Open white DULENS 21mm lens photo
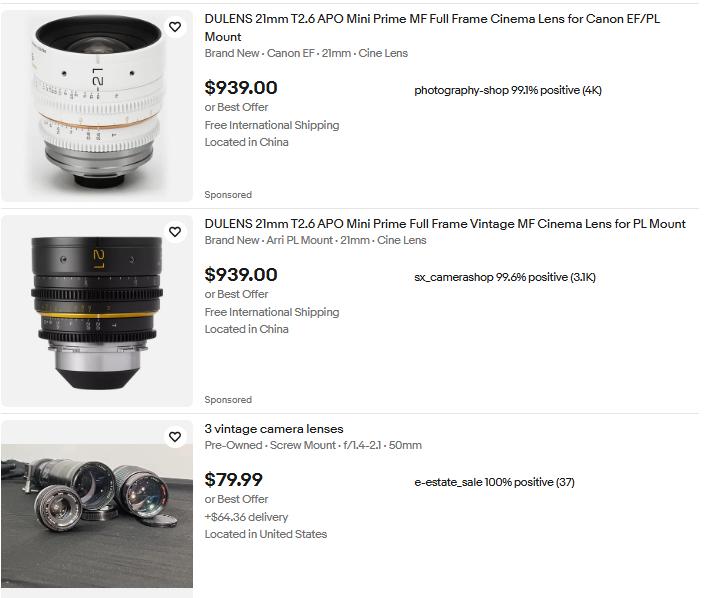 pyautogui.click(x=97, y=106)
